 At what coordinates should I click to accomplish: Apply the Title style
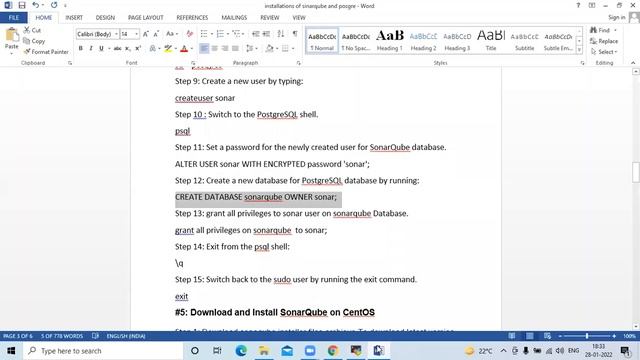coord(491,40)
